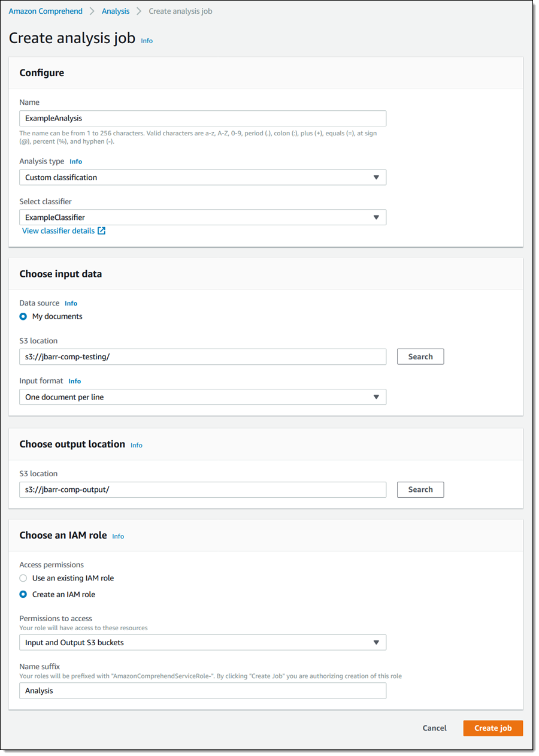539x756 pixels.
Task: Open Info for Choose output location
Action: 137,445
